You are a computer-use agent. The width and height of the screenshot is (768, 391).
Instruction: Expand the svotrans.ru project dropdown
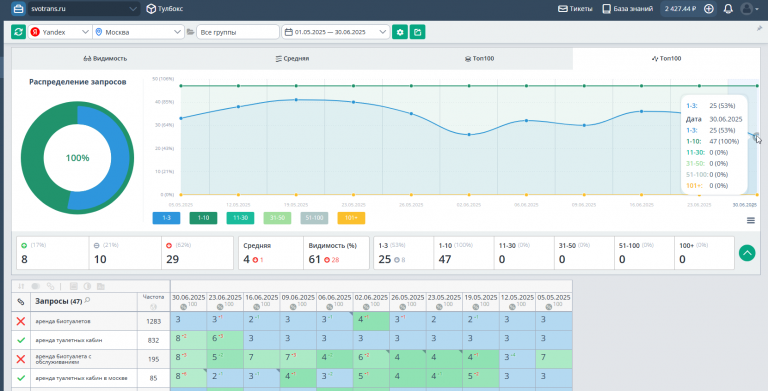pos(83,8)
